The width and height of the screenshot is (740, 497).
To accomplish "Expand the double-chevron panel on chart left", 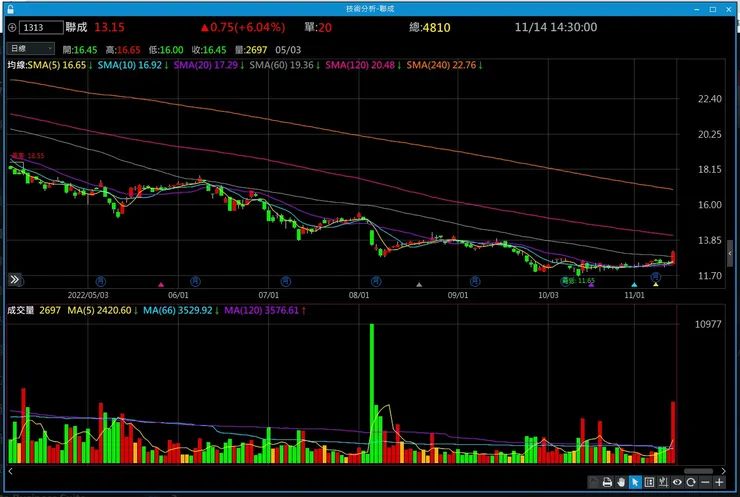I will [15, 279].
